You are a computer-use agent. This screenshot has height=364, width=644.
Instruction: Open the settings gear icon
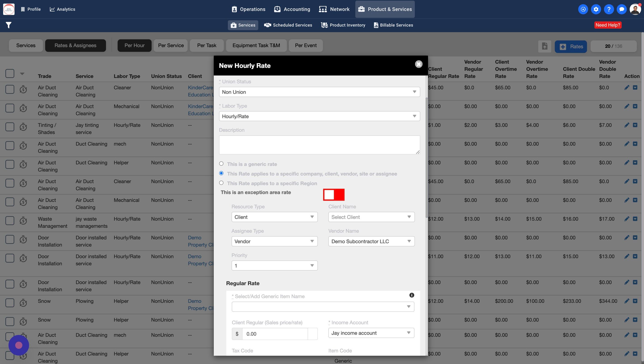(596, 9)
